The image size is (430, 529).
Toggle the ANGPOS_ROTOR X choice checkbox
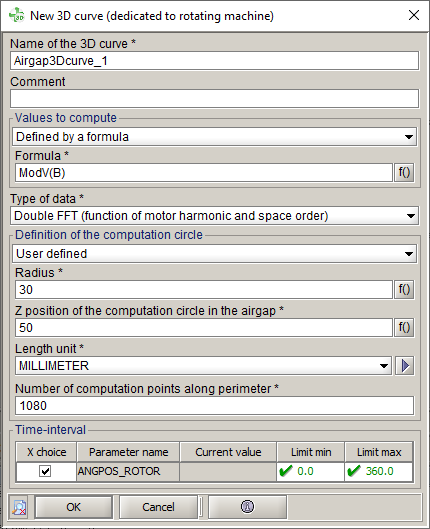(45, 471)
